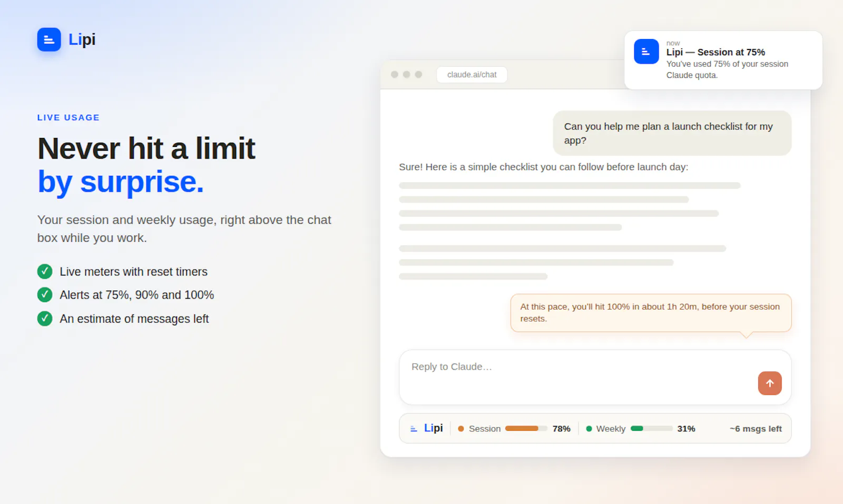
Task: Click the Lipi wordmark in the header
Action: coord(82,39)
